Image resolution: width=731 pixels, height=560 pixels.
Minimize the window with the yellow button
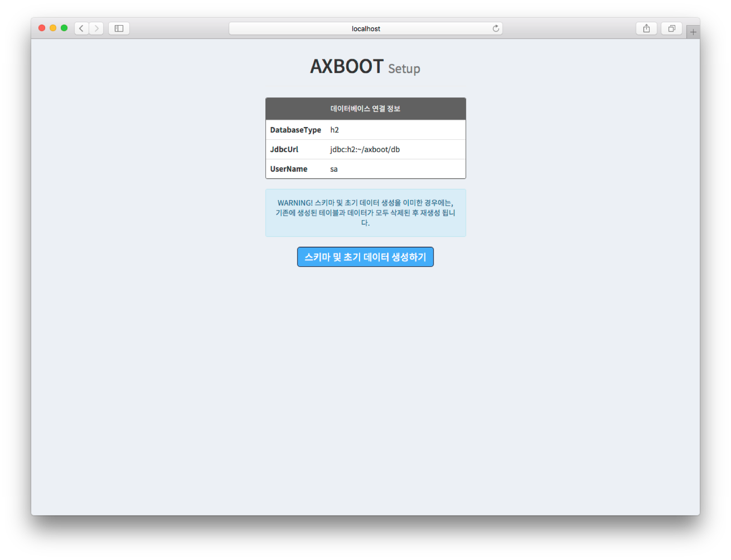[x=53, y=28]
